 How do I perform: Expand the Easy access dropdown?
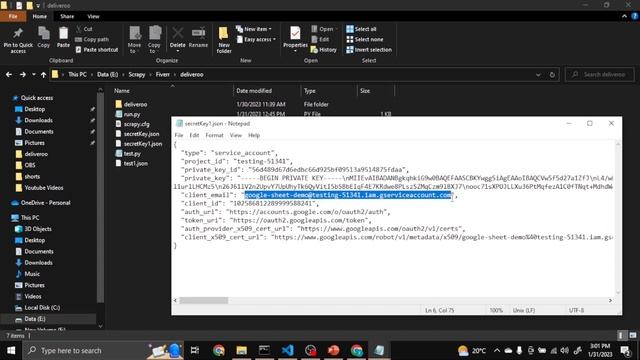point(256,40)
